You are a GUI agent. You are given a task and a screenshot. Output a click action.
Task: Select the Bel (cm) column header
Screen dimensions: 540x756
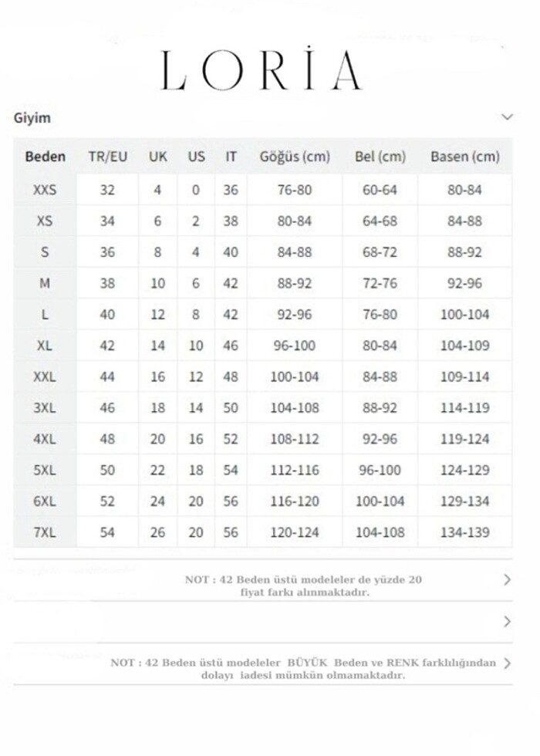pyautogui.click(x=380, y=157)
